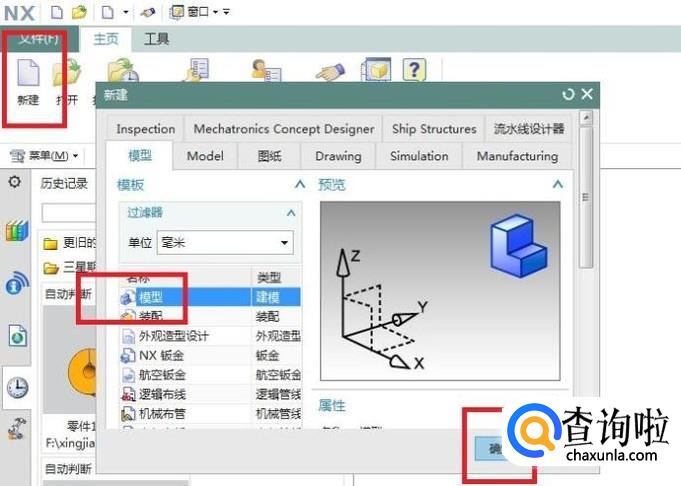Open the help question mark icon
This screenshot has width=681, height=486.
[414, 69]
